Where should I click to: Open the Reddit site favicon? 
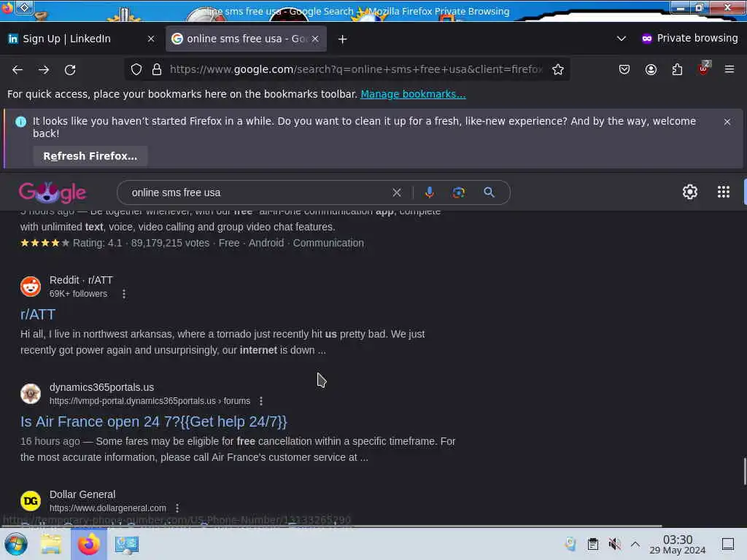point(31,287)
